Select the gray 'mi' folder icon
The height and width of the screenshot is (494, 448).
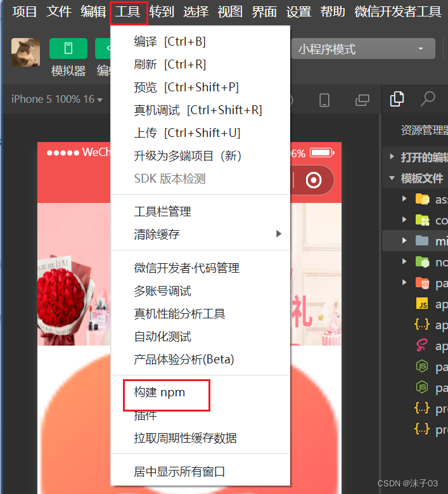[x=422, y=241]
